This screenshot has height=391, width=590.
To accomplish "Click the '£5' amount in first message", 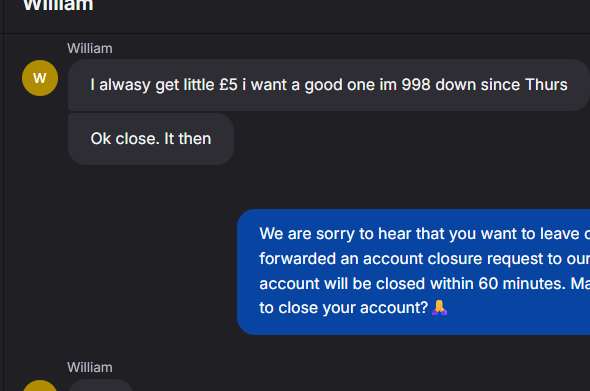I will pyautogui.click(x=228, y=85).
